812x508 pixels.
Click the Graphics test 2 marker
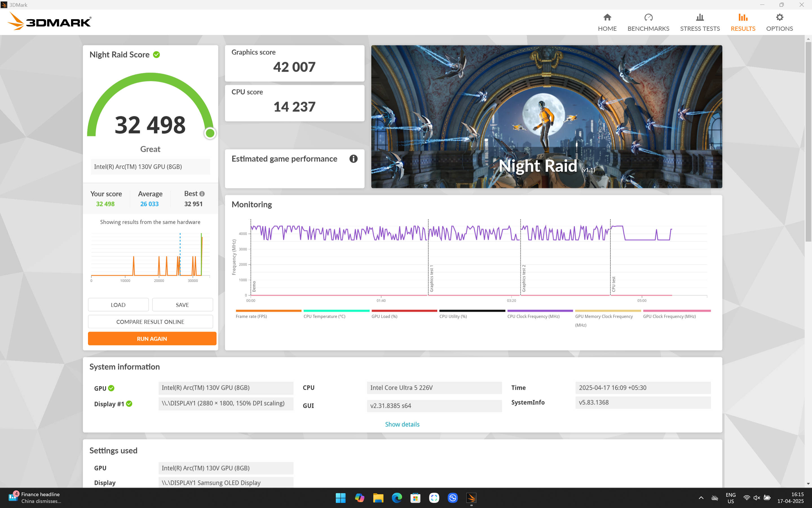pyautogui.click(x=524, y=278)
